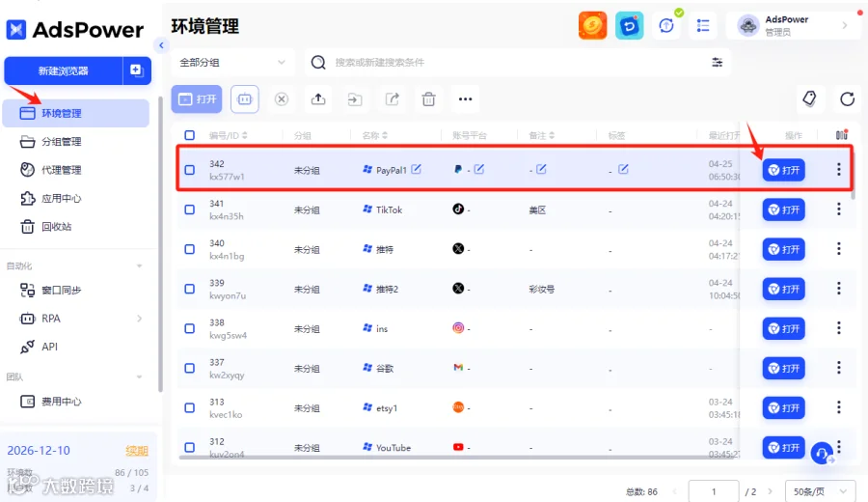Select the TikTok profile checkbox
This screenshot has height=502, width=868.
click(190, 209)
